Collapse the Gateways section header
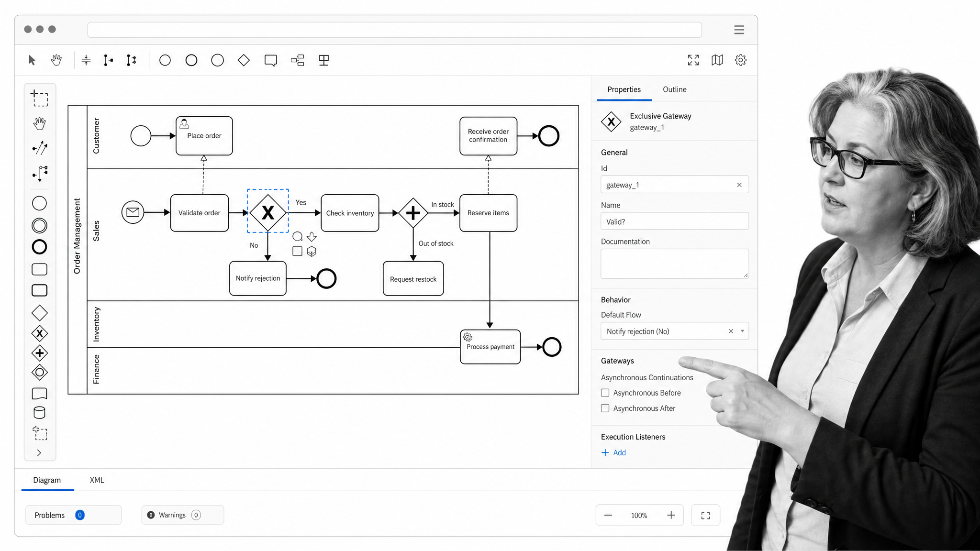 (617, 361)
